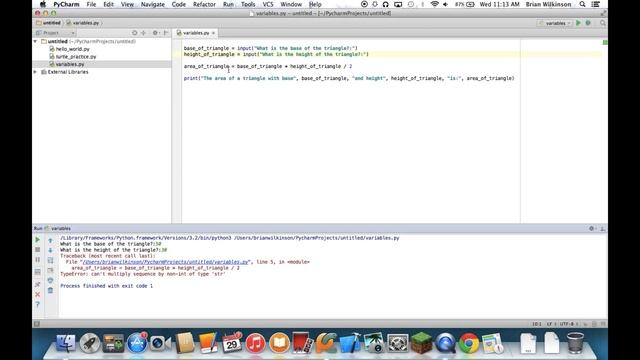Open the VCS menu
Viewport: 640px width, 360px height.
pyautogui.click(x=268, y=4)
